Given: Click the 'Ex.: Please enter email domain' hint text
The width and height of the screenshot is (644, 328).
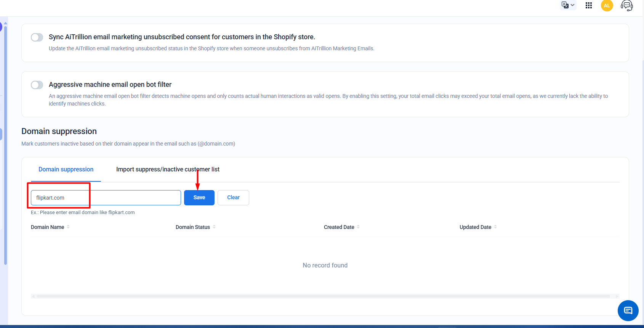Looking at the screenshot, I should (83, 213).
